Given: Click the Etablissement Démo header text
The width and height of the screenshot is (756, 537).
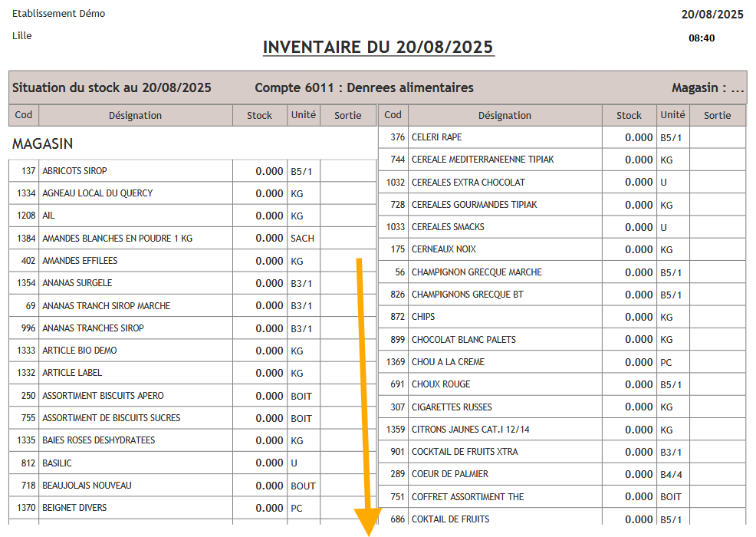Looking at the screenshot, I should coord(59,14).
